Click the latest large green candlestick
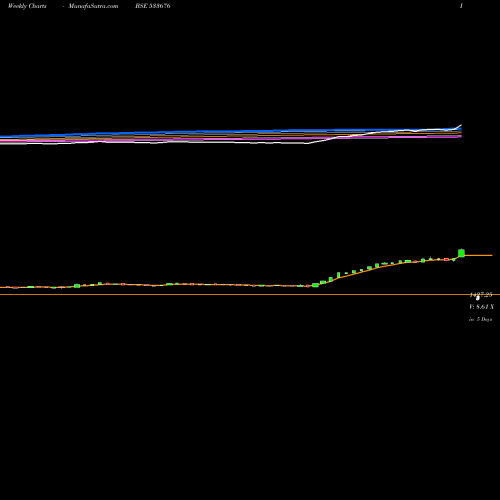The image size is (500, 500). click(x=461, y=253)
